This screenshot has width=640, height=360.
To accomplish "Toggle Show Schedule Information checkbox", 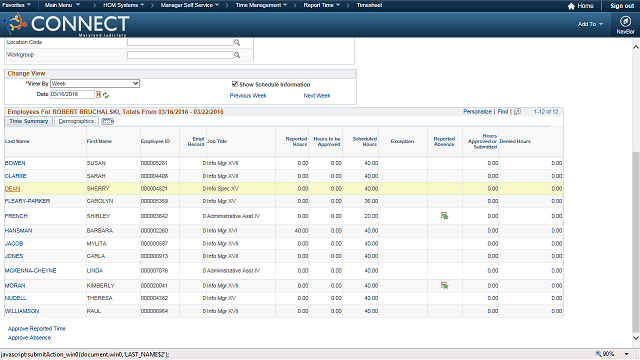I will tap(235, 84).
